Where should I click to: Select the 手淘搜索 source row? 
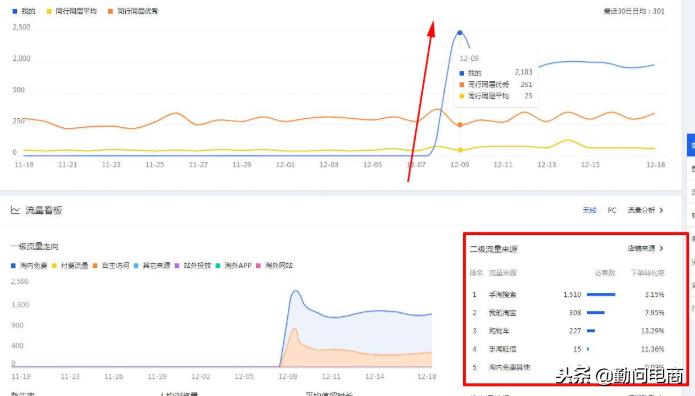568,294
